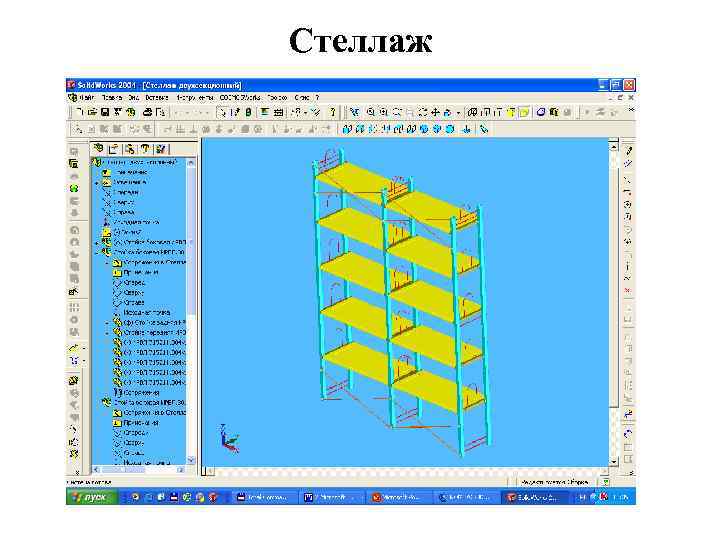Open the Файл menu
Image resolution: width=720 pixels, height=540 pixels.
click(x=87, y=98)
